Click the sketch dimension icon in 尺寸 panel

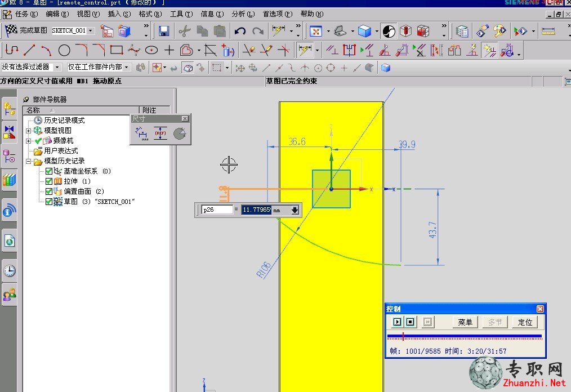click(x=142, y=133)
